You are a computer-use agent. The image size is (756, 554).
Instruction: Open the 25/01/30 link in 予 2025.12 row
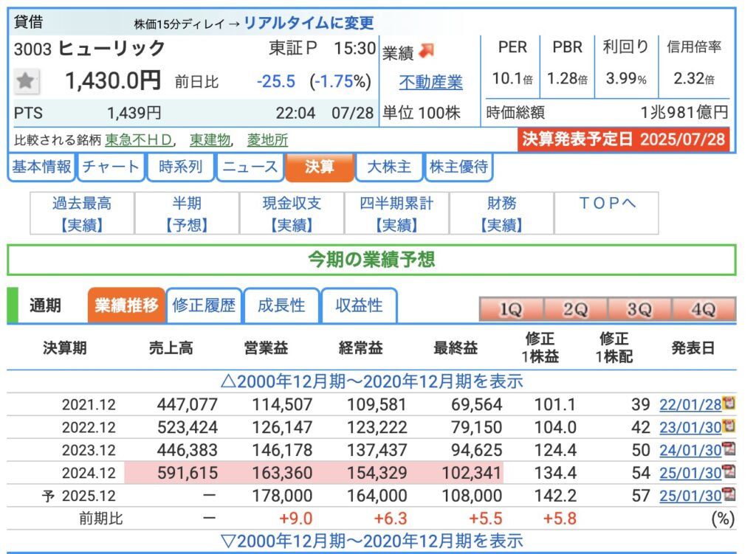pyautogui.click(x=690, y=496)
